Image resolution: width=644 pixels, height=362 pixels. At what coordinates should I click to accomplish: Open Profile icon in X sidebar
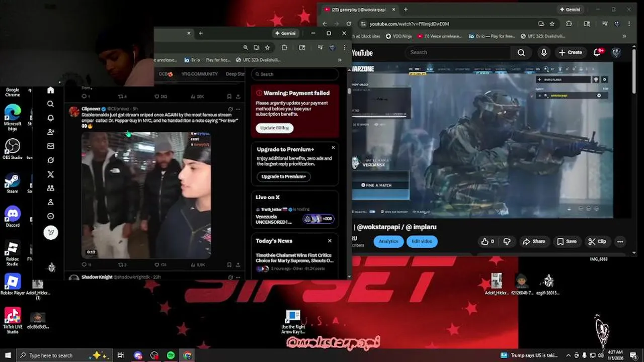(50, 202)
